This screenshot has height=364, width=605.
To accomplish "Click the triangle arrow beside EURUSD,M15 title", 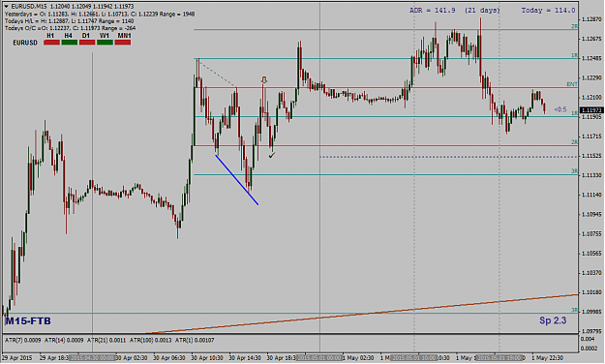I will pos(6,6).
